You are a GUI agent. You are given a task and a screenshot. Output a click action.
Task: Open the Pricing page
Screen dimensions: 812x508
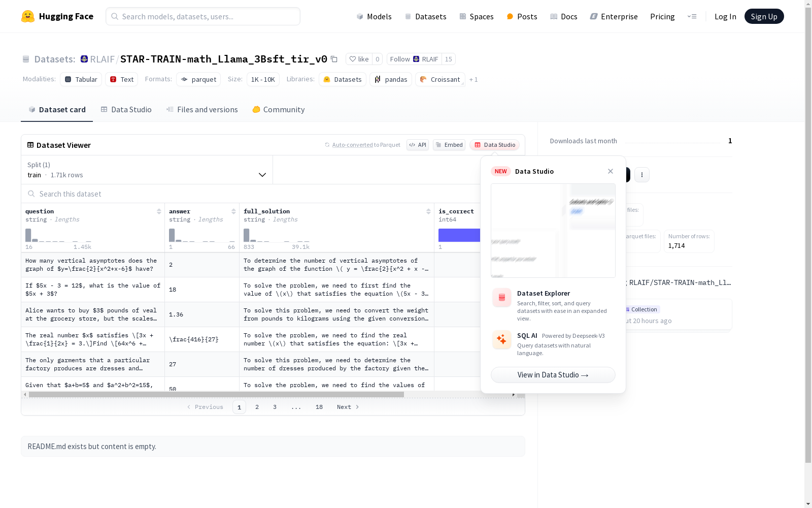pyautogui.click(x=662, y=16)
